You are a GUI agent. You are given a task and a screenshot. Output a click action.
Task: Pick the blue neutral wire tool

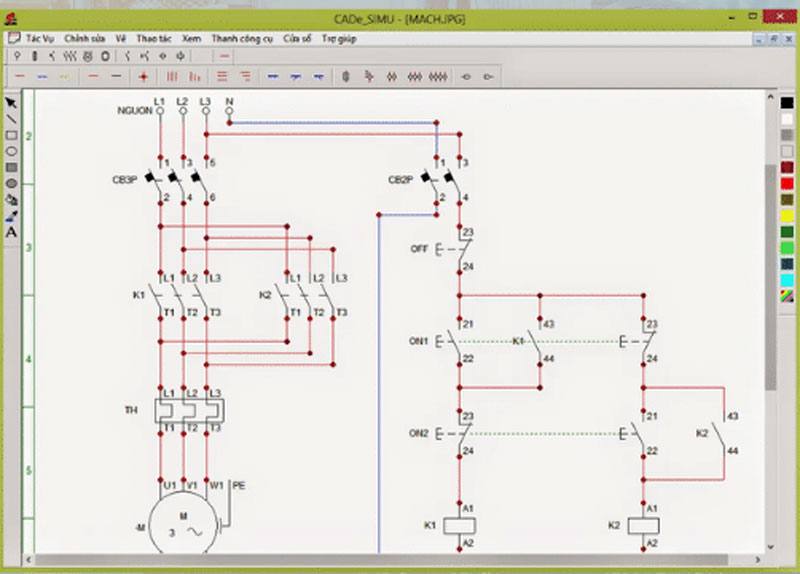point(42,77)
